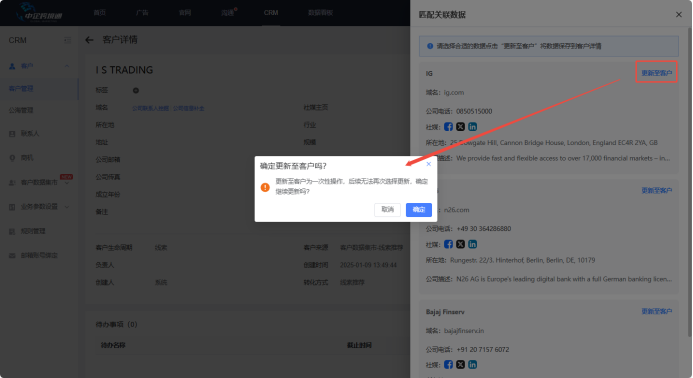Click the 公司信息补全 link
The image size is (693, 378).
pos(188,108)
